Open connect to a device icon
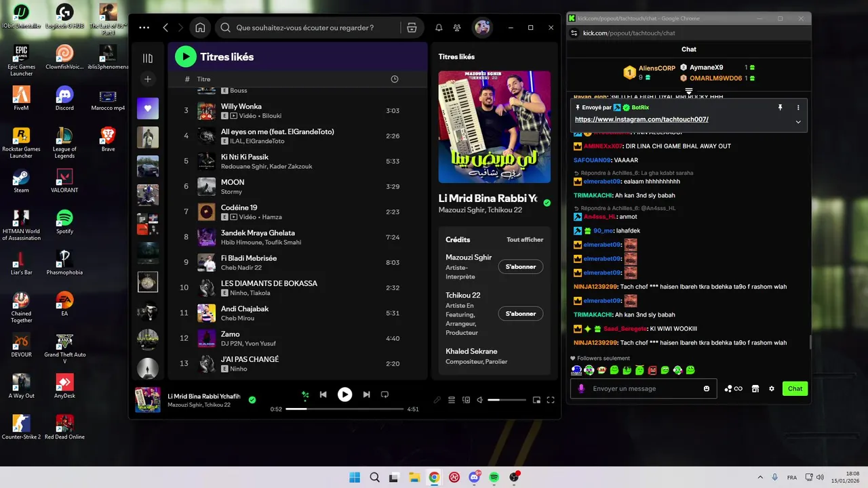 (466, 400)
